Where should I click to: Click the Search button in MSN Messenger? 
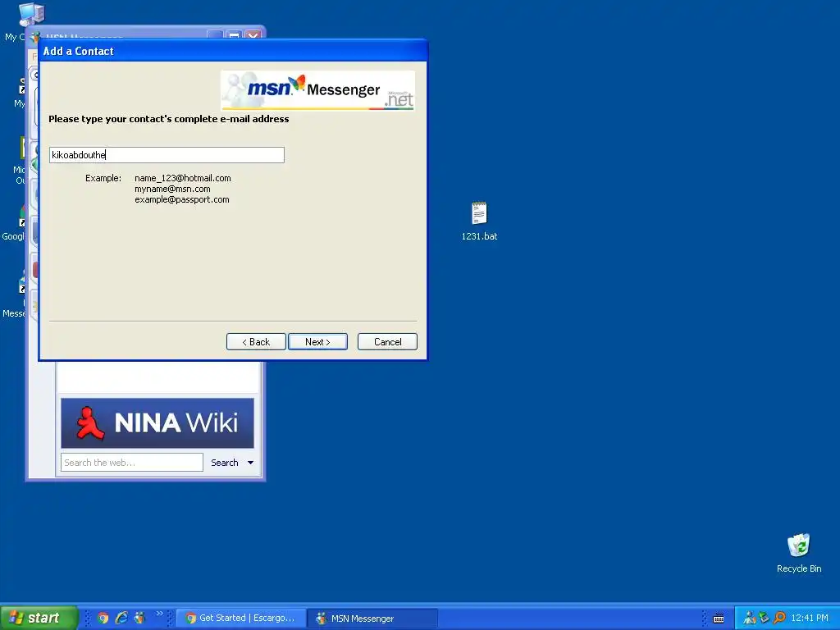225,463
